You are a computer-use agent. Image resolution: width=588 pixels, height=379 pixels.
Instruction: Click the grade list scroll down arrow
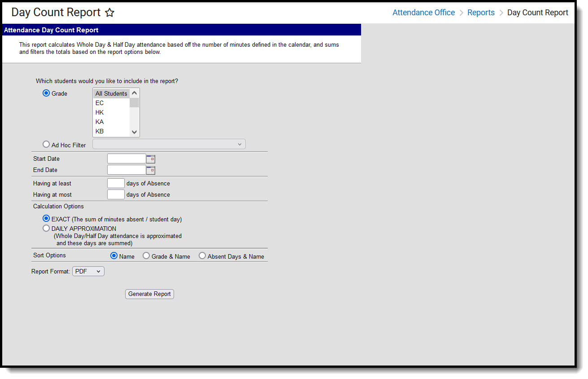point(134,132)
